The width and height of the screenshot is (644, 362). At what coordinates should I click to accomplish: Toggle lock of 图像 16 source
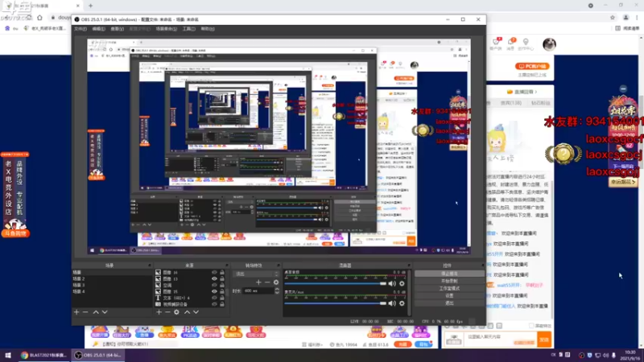point(222,273)
